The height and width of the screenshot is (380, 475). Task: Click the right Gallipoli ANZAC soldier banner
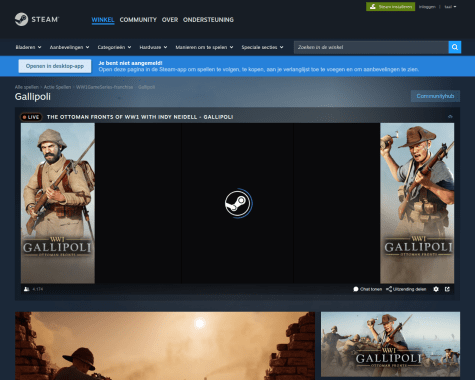417,203
